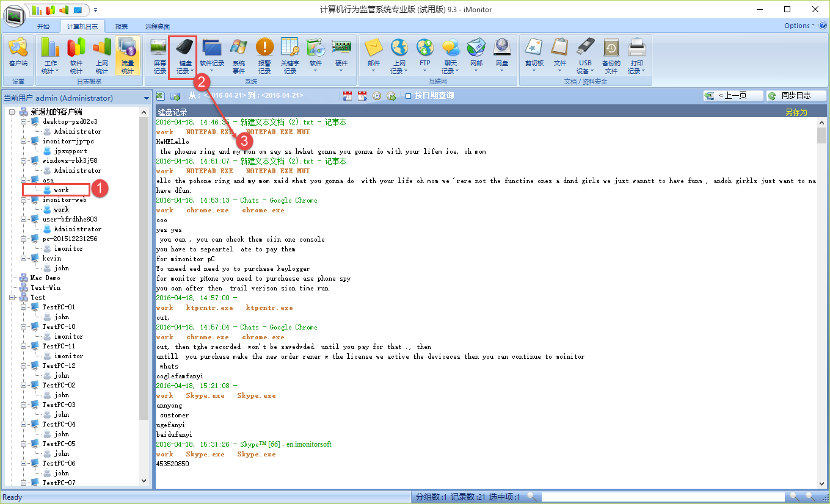Collapse windows-rbk3j58 tree node

24,160
